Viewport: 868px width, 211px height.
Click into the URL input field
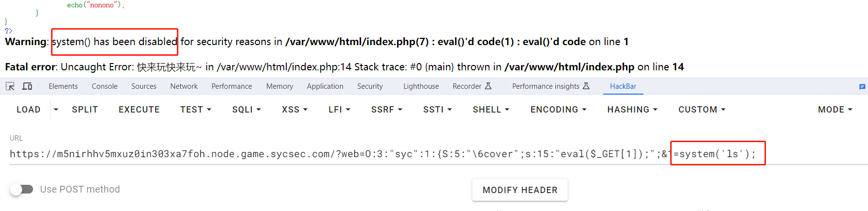(438, 154)
